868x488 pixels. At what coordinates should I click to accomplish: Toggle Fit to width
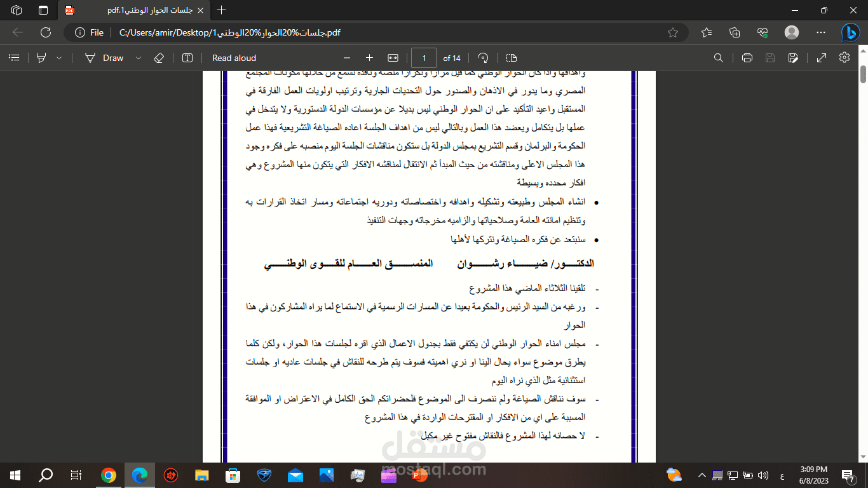(x=393, y=58)
